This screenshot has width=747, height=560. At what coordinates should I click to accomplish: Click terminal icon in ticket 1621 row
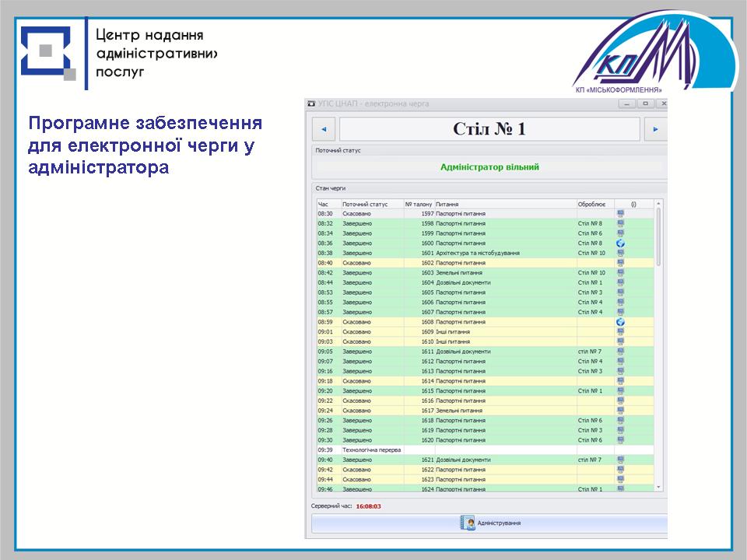point(620,460)
